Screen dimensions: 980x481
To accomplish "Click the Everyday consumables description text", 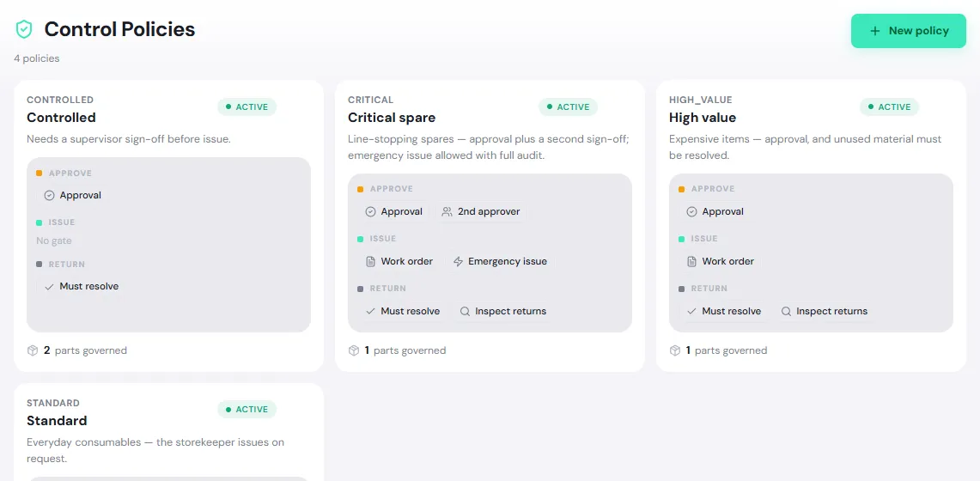I will coord(155,450).
